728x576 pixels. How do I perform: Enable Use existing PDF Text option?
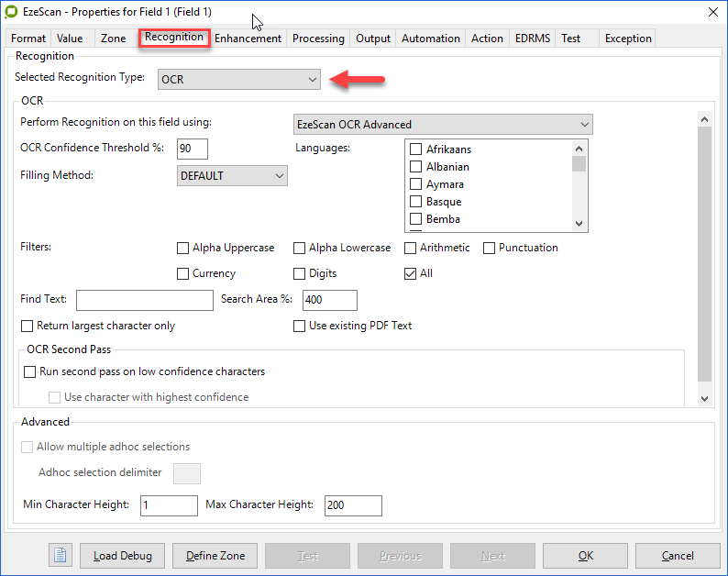pos(300,326)
